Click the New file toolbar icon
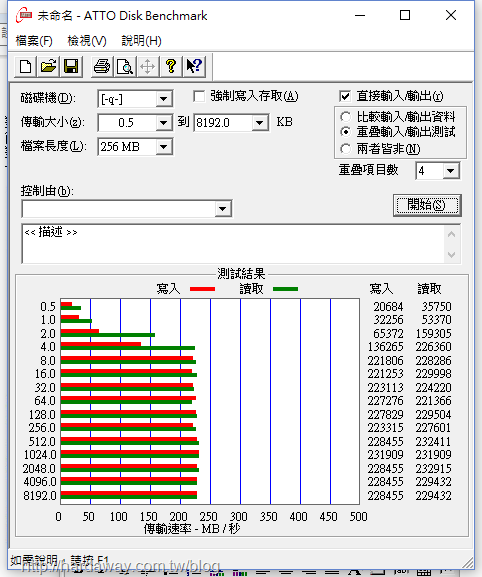Viewport: 482px width, 577px height. click(x=25, y=67)
